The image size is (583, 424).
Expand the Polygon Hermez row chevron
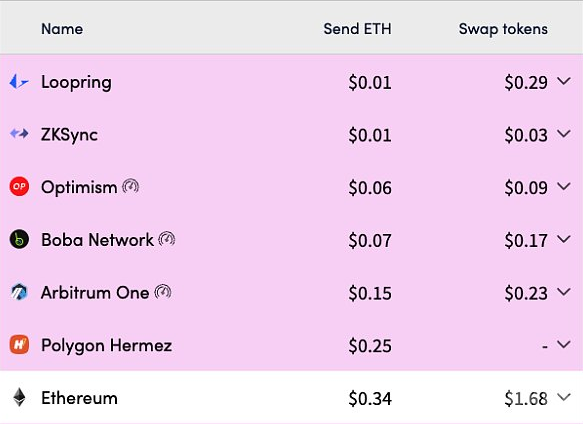(564, 344)
